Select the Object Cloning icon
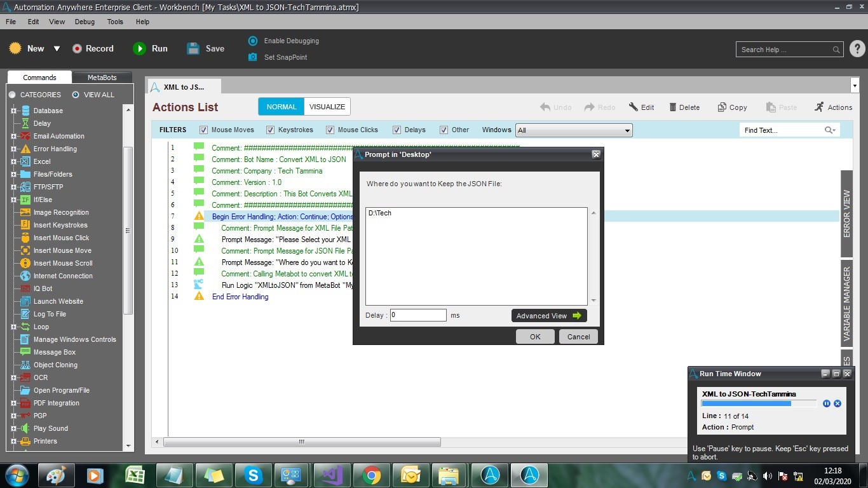The image size is (868, 488). (25, 365)
